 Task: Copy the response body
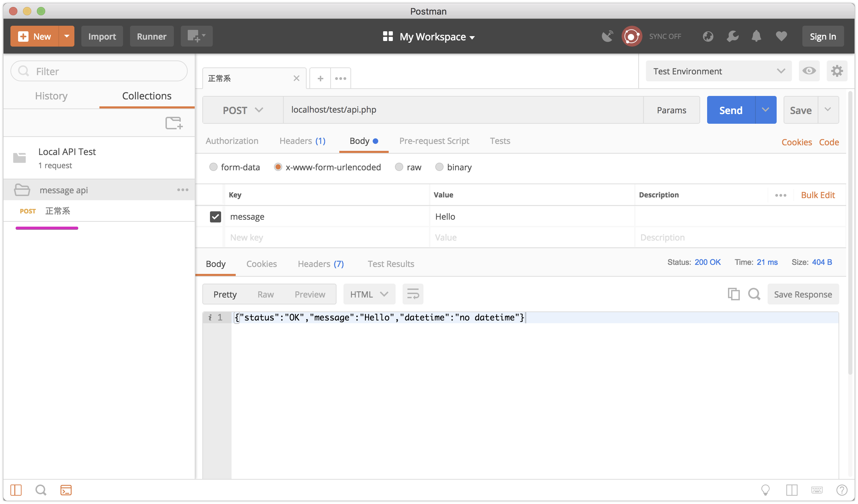pos(734,294)
